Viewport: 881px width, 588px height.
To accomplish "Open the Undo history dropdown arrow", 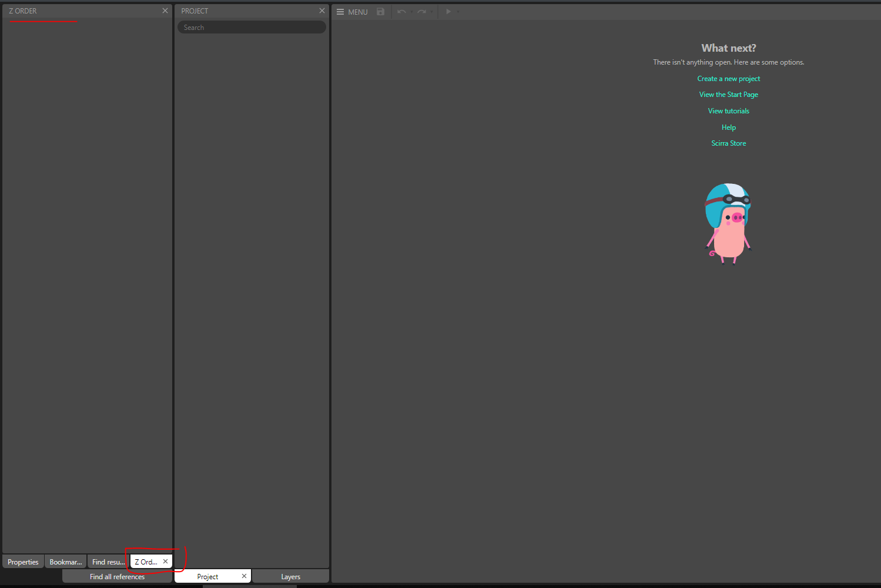I will coord(411,11).
